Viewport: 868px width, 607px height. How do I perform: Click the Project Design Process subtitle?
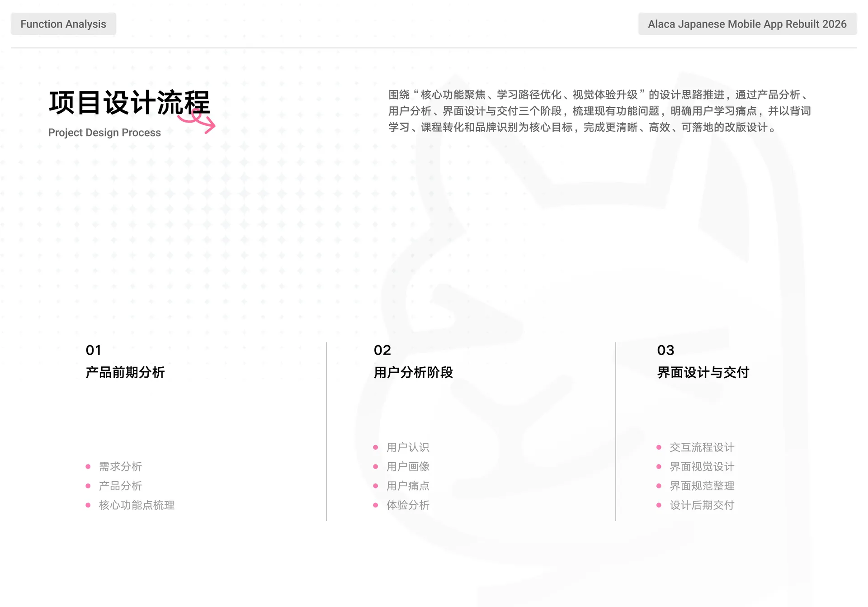(x=104, y=133)
